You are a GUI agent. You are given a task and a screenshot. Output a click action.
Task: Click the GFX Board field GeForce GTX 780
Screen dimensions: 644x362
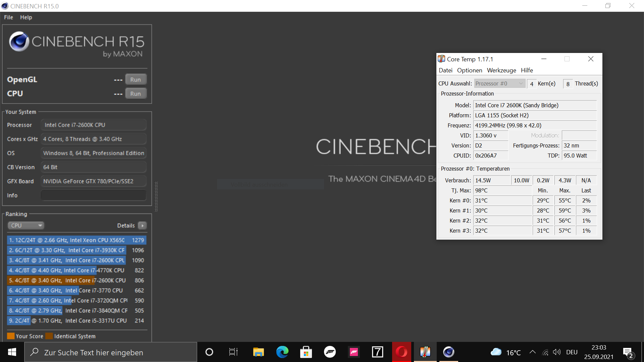coord(93,181)
